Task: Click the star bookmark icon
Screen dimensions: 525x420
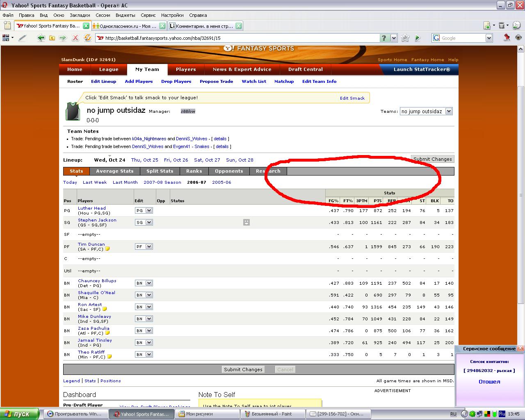Action: [x=405, y=38]
